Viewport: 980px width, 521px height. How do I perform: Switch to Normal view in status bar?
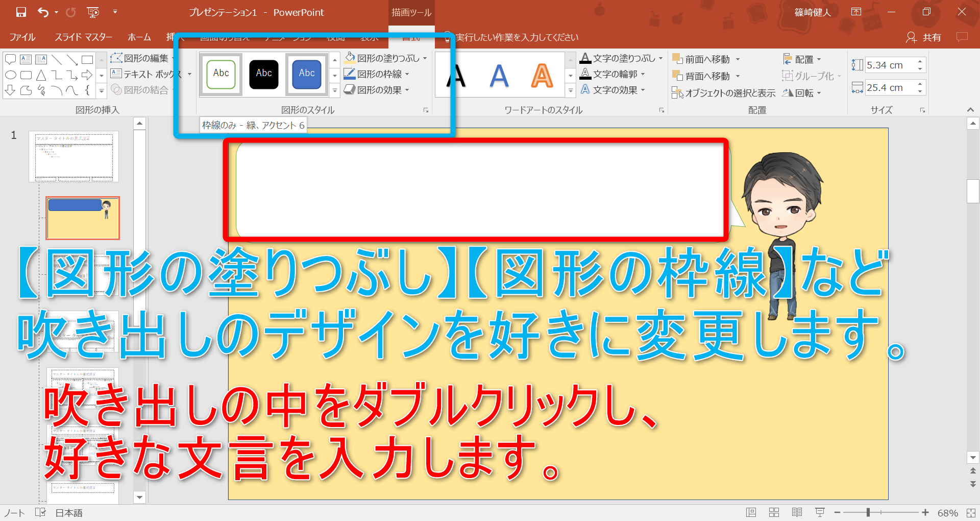pos(751,512)
